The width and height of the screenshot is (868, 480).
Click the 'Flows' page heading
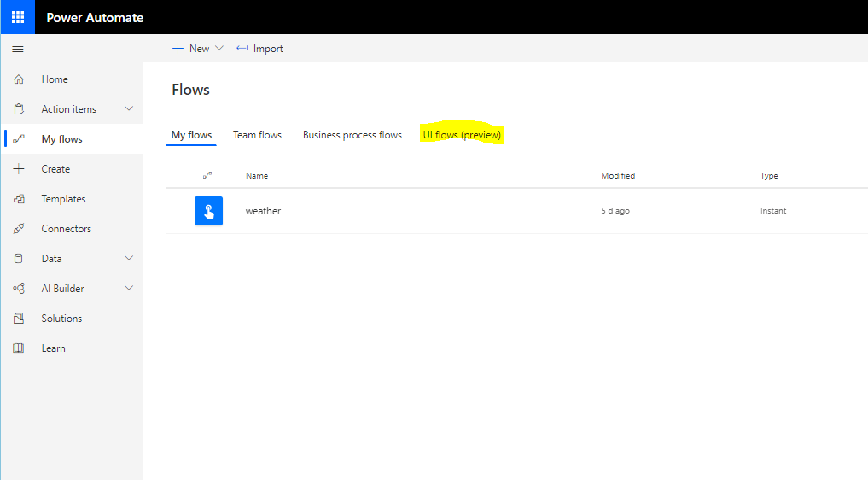point(190,90)
